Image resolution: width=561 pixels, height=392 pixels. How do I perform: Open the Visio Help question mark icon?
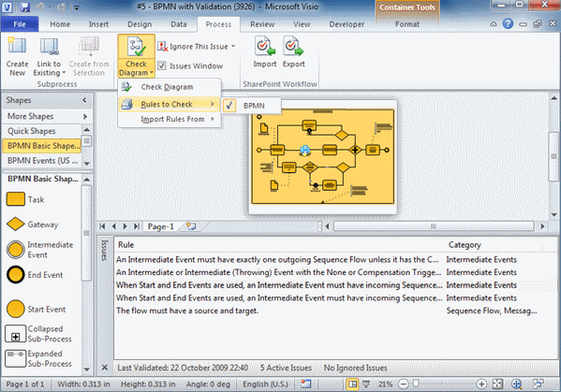pos(508,24)
